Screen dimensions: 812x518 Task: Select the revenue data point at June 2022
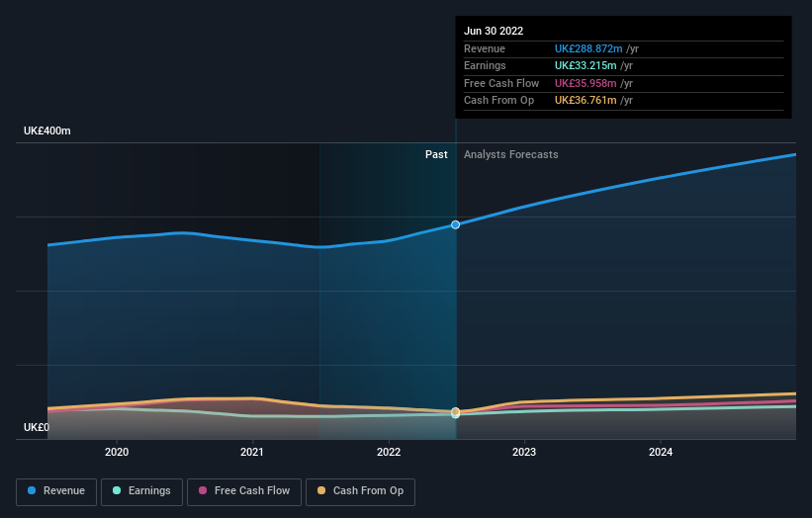click(455, 224)
